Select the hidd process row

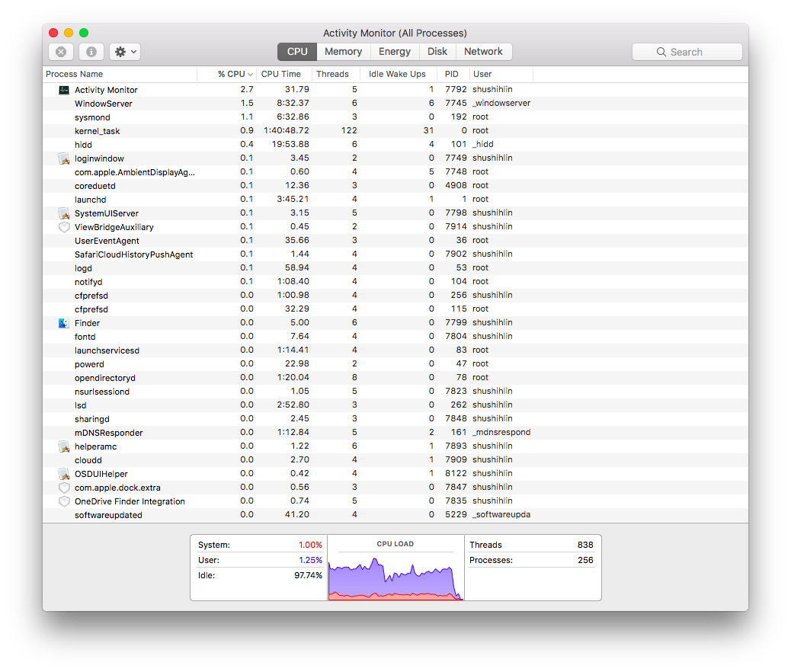tap(395, 144)
